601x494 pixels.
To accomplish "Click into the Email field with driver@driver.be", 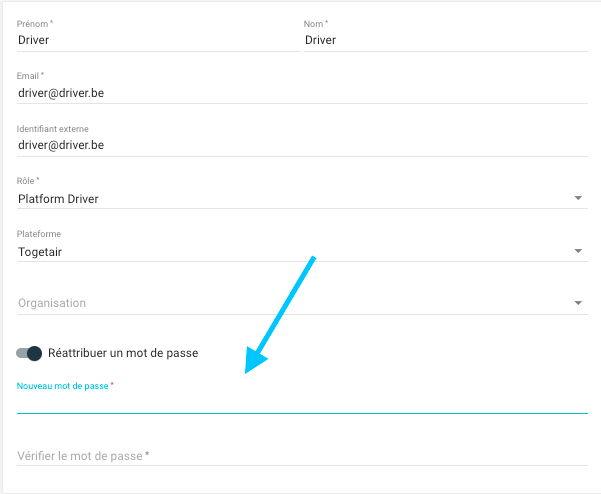I will coord(302,93).
